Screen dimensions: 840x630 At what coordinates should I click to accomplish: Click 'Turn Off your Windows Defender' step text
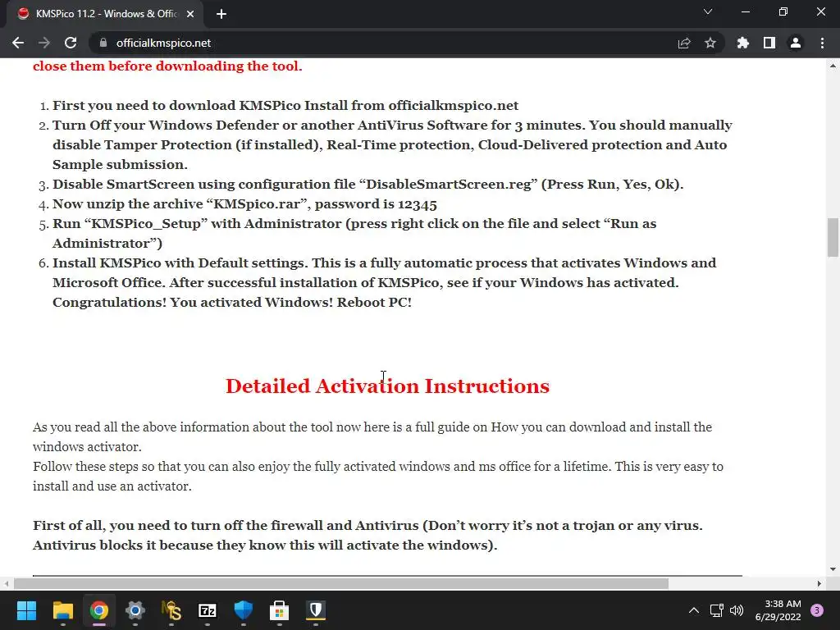click(x=392, y=144)
